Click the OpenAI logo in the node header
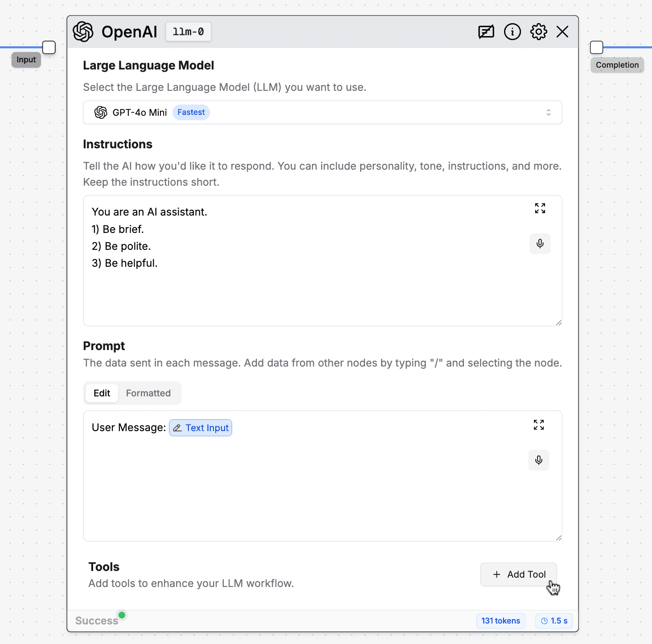The height and width of the screenshot is (644, 652). 83,32
